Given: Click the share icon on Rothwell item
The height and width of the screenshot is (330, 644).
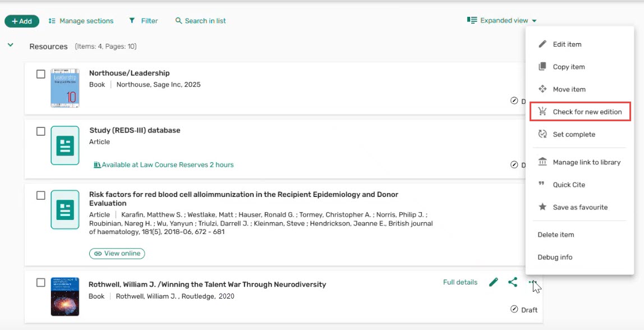Looking at the screenshot, I should coord(513,282).
